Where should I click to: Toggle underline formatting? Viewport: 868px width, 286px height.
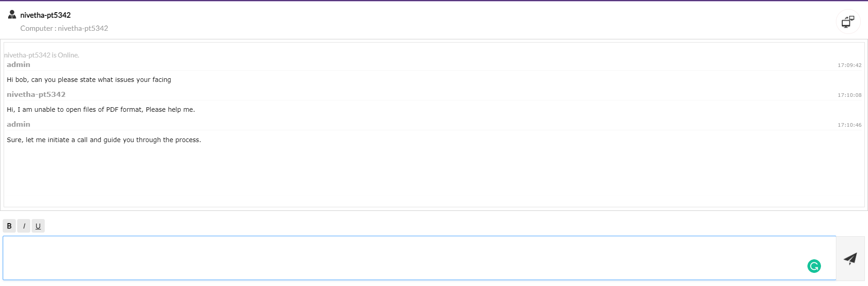38,226
